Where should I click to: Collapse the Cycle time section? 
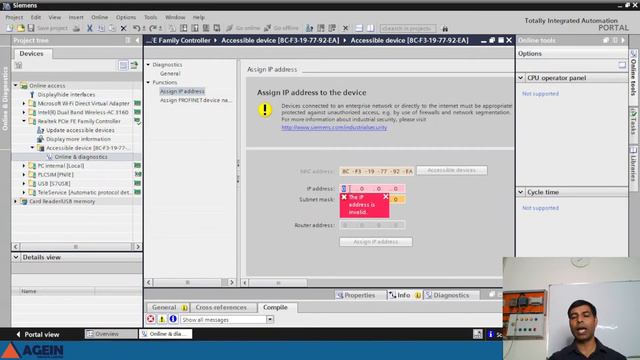click(x=521, y=192)
